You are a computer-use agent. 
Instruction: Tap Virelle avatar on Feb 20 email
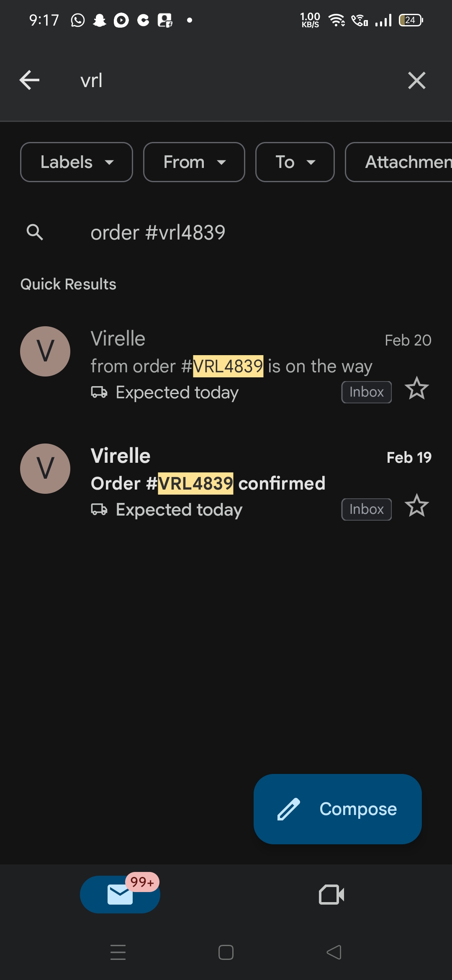(x=45, y=351)
